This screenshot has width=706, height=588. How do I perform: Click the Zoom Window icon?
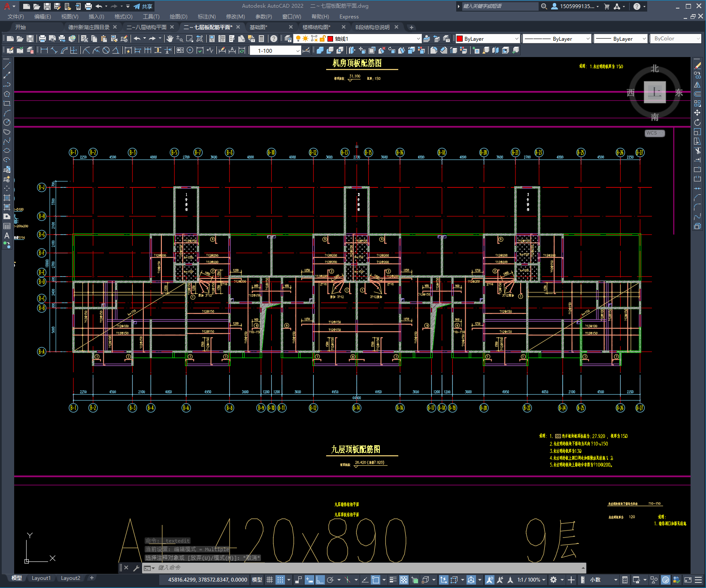pos(190,39)
